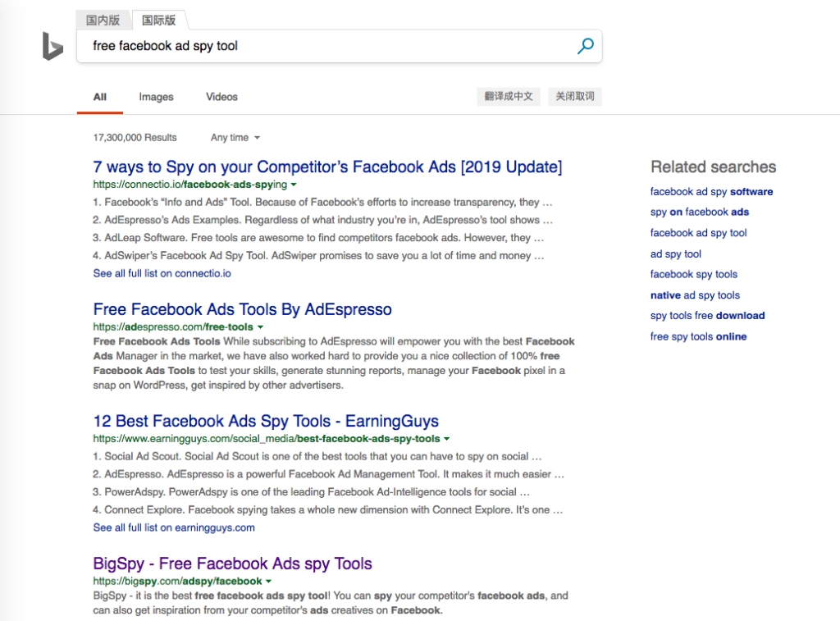This screenshot has height=621, width=840.
Task: Open the All results tab
Action: click(99, 97)
